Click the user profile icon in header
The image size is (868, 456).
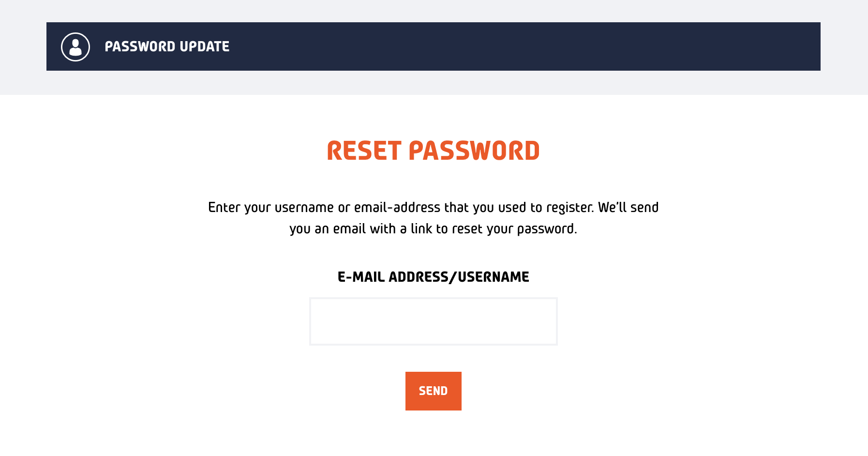tap(75, 47)
